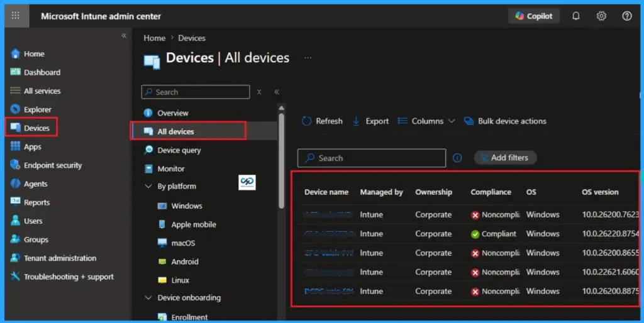Collapse the Device onboarding section

[x=148, y=298]
